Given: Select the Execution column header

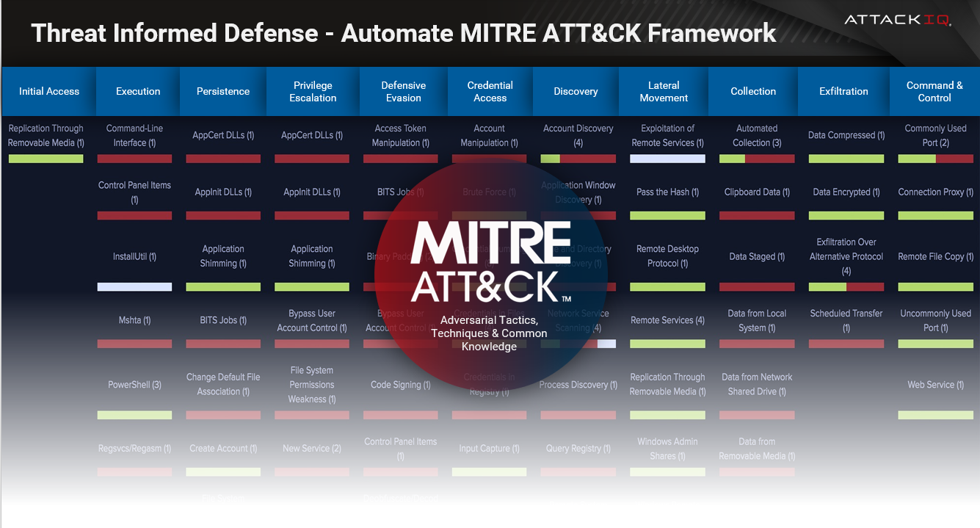Looking at the screenshot, I should (x=138, y=91).
